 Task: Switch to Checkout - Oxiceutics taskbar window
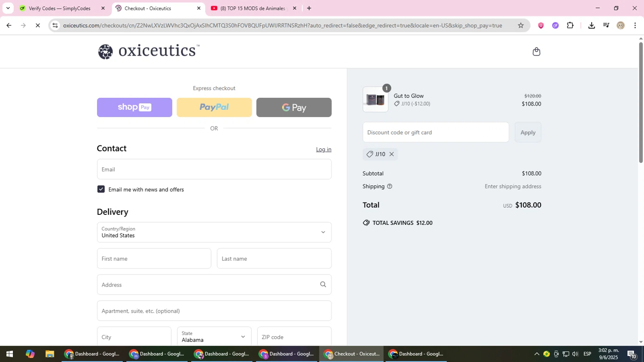[x=351, y=354]
